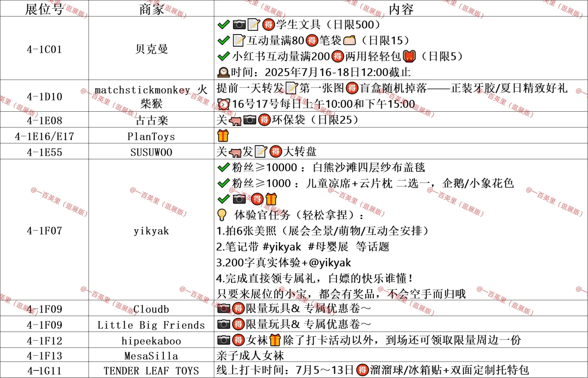Image resolution: width=588 pixels, height=378 pixels.
Task: Select the merchant cell PlanToys
Action: pyautogui.click(x=151, y=135)
